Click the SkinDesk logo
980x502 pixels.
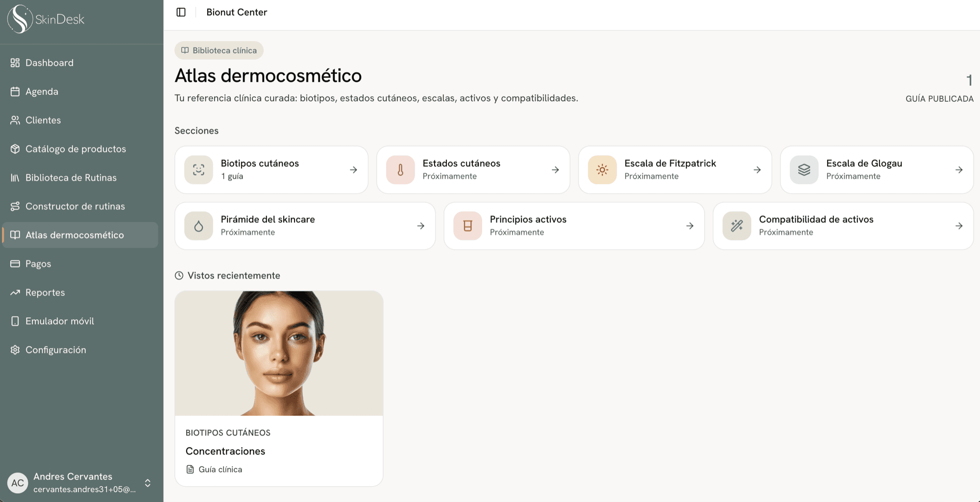tap(46, 19)
